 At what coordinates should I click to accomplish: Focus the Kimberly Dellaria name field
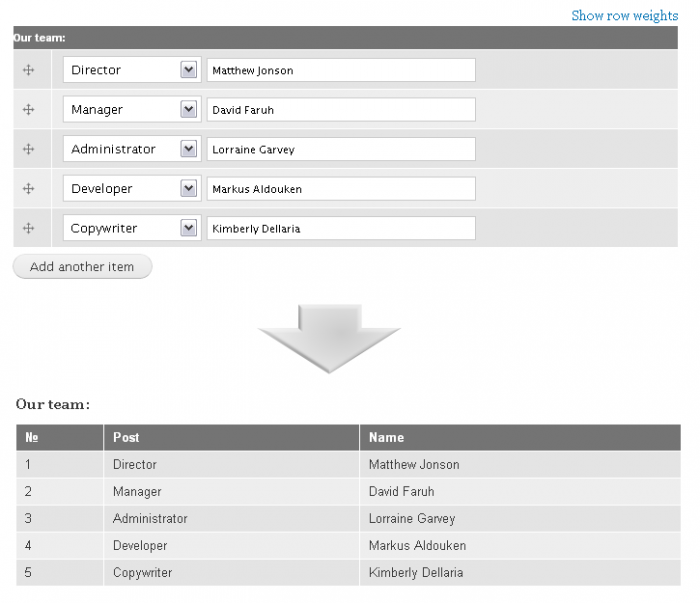[341, 229]
